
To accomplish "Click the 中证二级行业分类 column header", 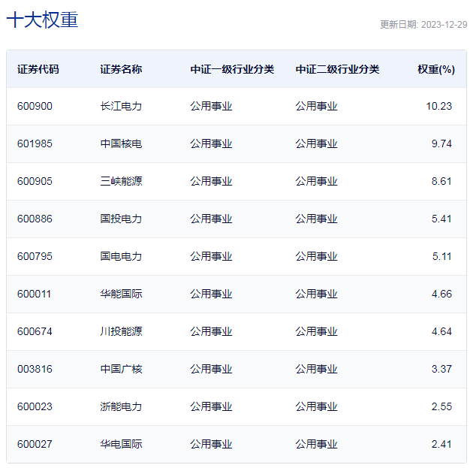I will 338,69.
